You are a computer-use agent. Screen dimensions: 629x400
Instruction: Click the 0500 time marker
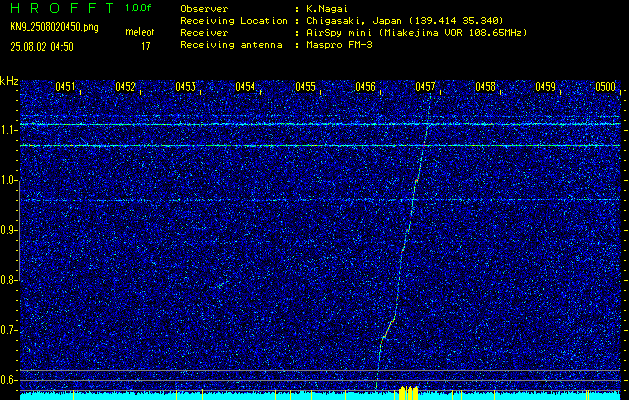tap(605, 86)
